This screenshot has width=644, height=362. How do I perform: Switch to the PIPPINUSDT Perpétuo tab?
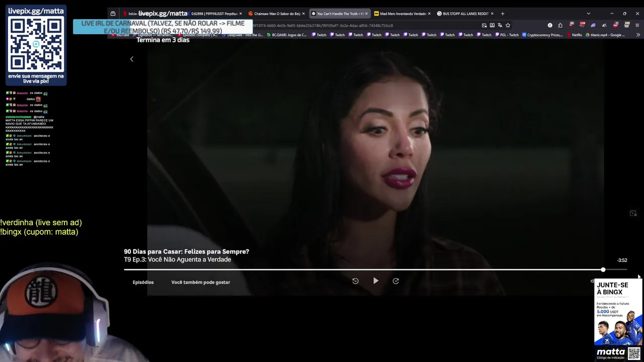pos(214,14)
